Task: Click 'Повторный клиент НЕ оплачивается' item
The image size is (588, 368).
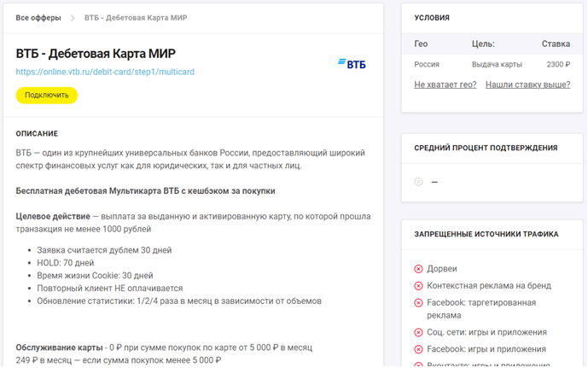Action: coord(110,289)
